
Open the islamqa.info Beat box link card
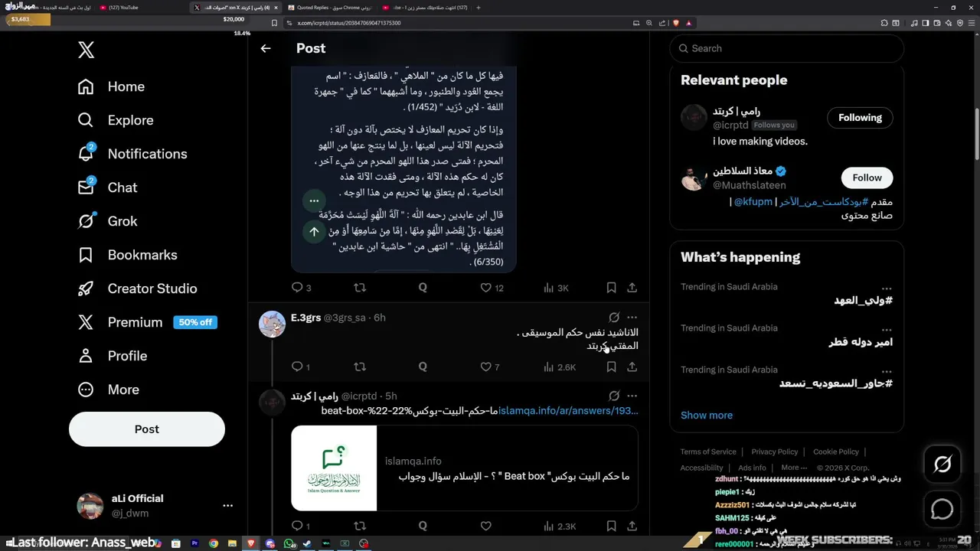coord(465,468)
